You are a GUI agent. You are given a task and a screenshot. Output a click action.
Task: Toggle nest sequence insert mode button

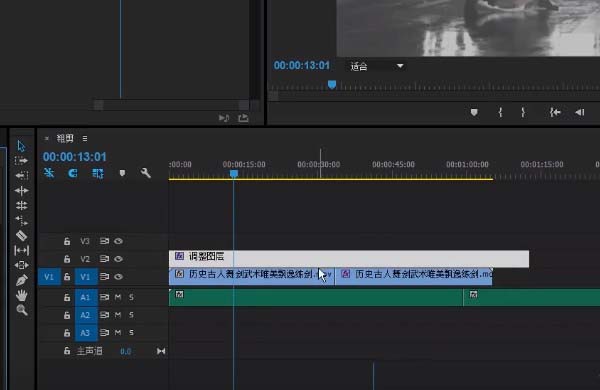click(49, 173)
